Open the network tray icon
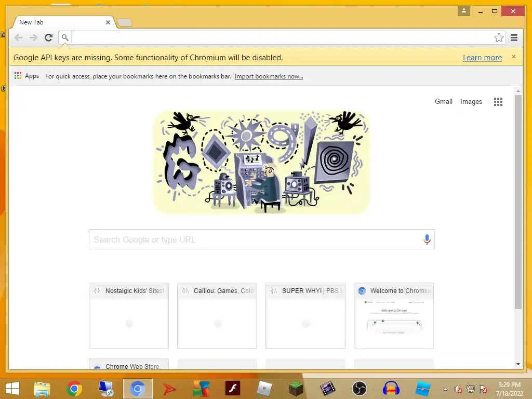Viewport: 532px width, 399px height. pos(471,389)
